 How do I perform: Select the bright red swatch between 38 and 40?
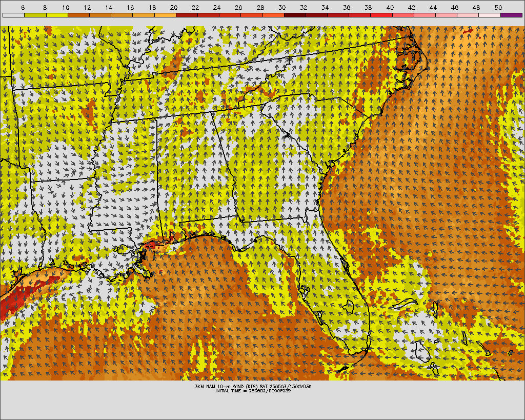pyautogui.click(x=381, y=15)
